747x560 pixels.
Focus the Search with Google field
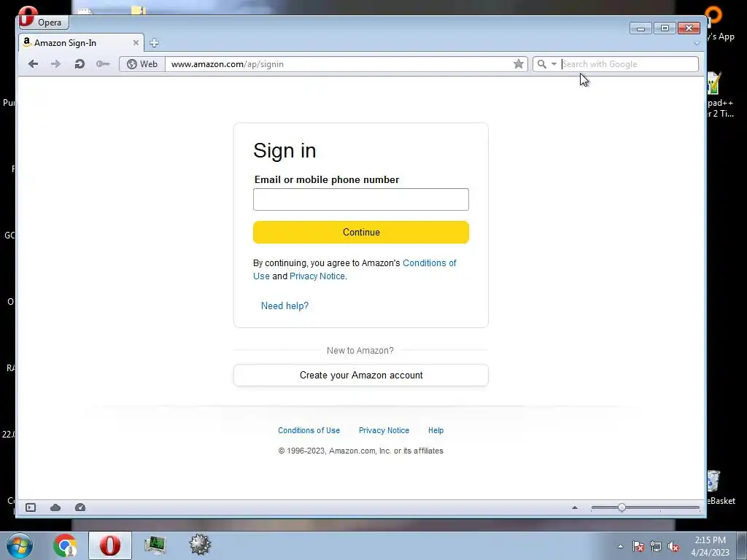tap(629, 64)
